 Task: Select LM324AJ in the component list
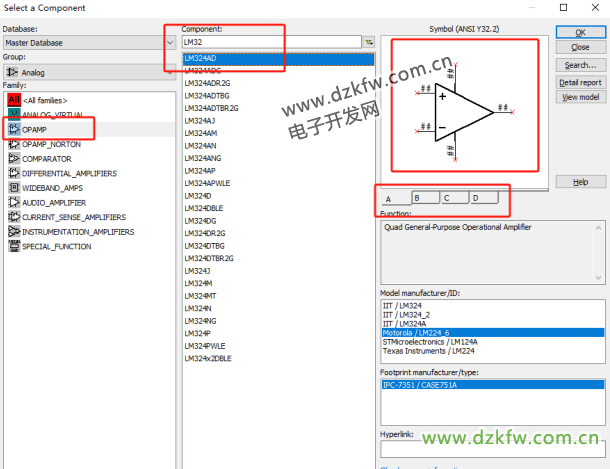click(200, 120)
